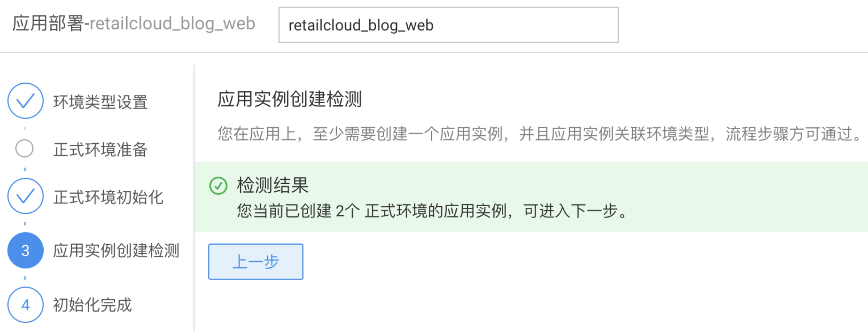The image size is (868, 331).
Task: Switch to the 正式环境初始化 step label
Action: (x=108, y=197)
